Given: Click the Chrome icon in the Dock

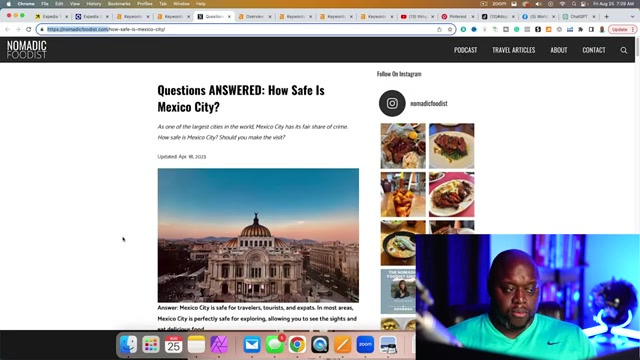Looking at the screenshot, I should click(x=297, y=345).
